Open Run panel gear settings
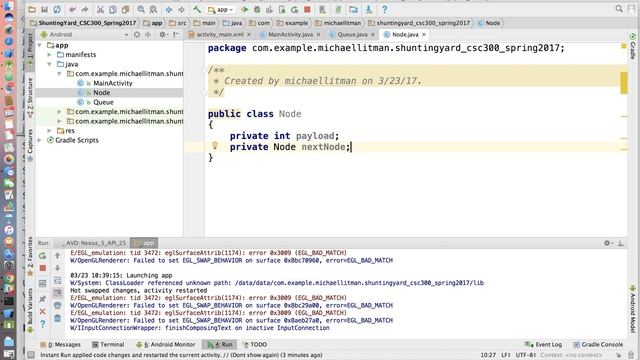The width and height of the screenshot is (640, 360). pos(607,243)
